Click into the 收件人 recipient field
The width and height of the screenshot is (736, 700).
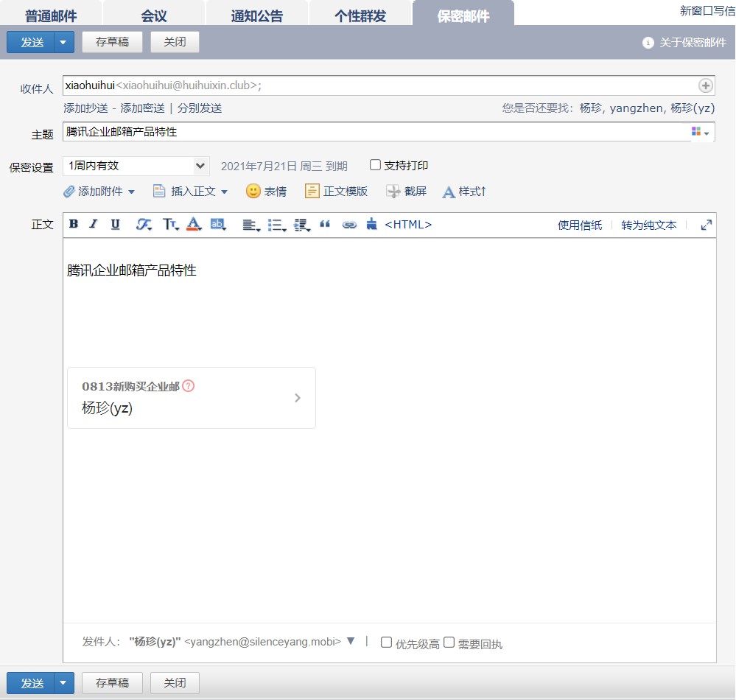coord(389,85)
